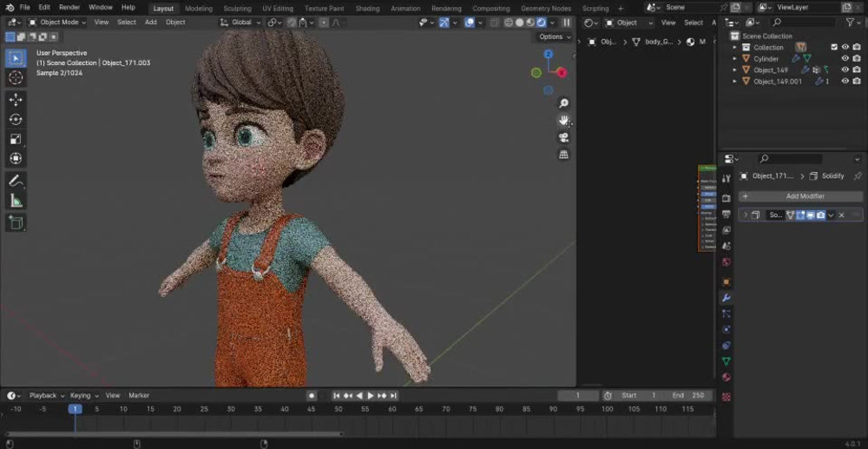Switch to the Geometry Nodes workspace tab

546,9
